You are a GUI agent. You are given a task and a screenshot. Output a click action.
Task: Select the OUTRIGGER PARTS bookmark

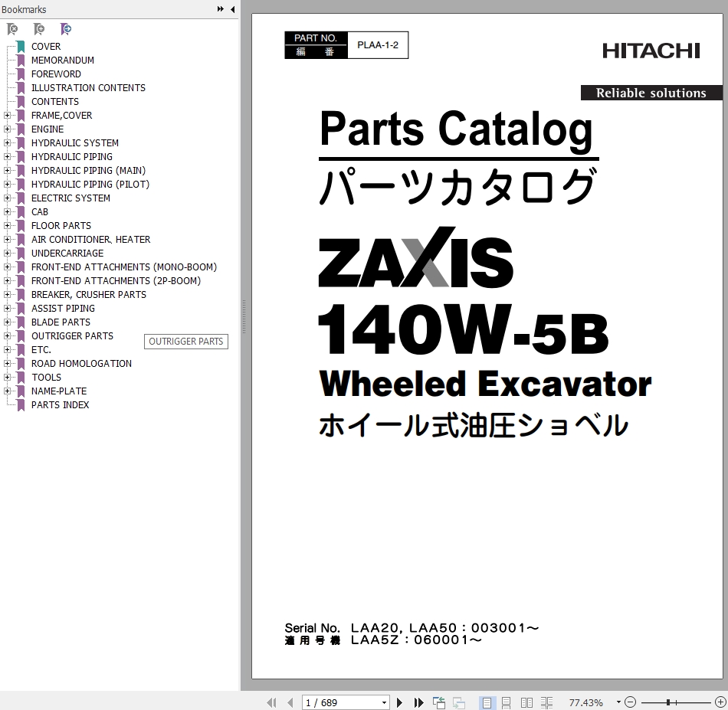tap(73, 336)
